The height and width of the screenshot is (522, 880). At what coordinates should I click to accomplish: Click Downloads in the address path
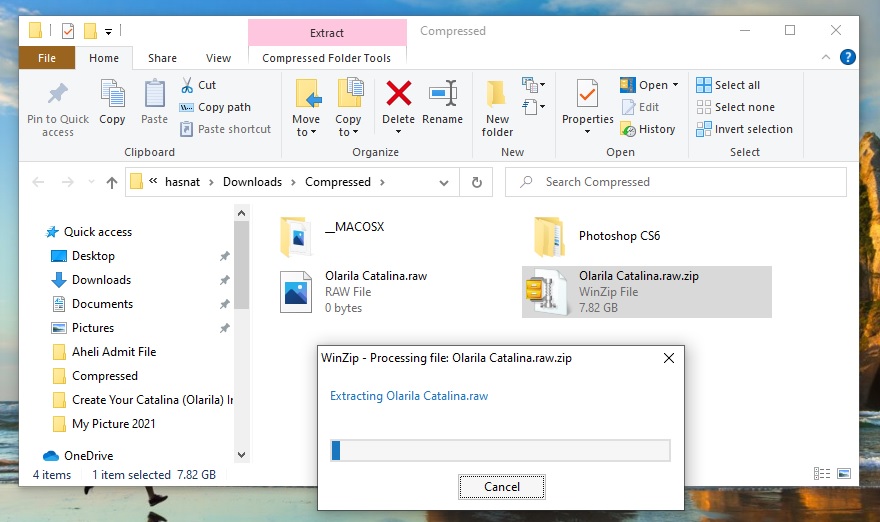tap(253, 182)
